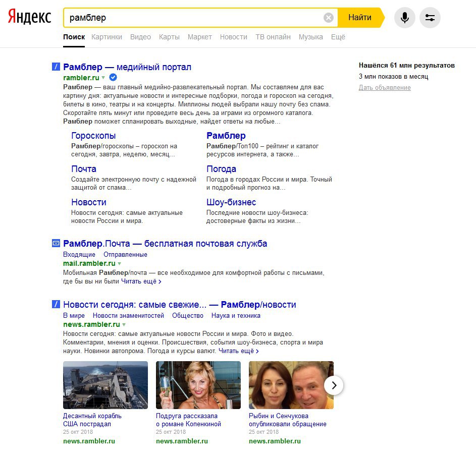Clear the search query with the X icon

click(328, 18)
